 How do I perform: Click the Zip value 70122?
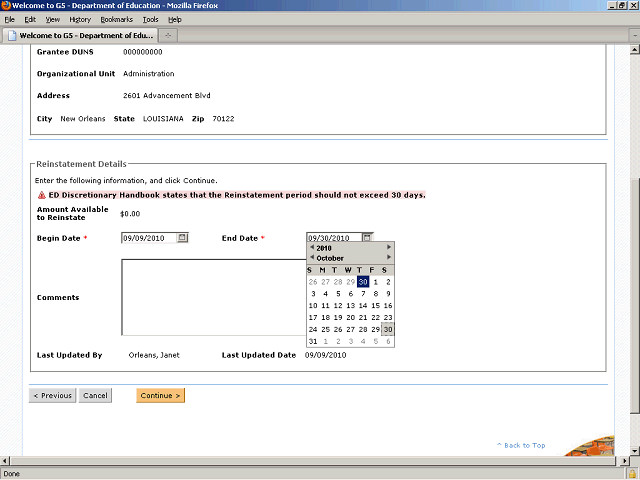point(223,119)
